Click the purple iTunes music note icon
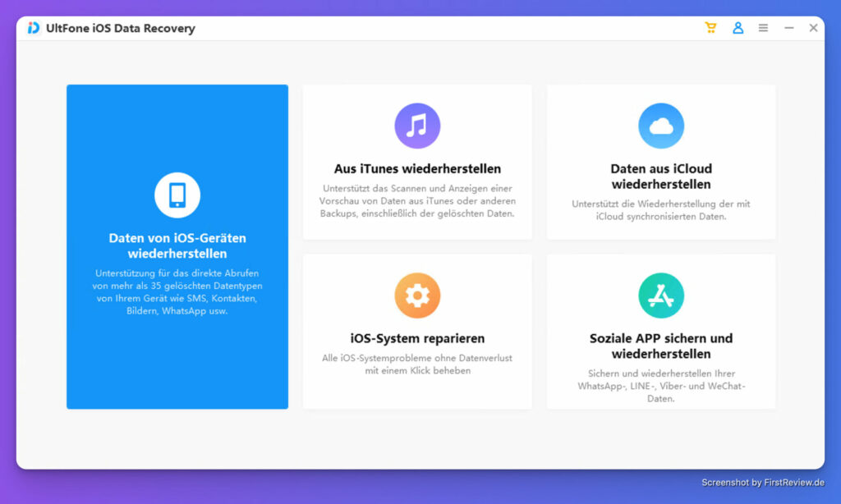This screenshot has width=841, height=504. pos(417,126)
